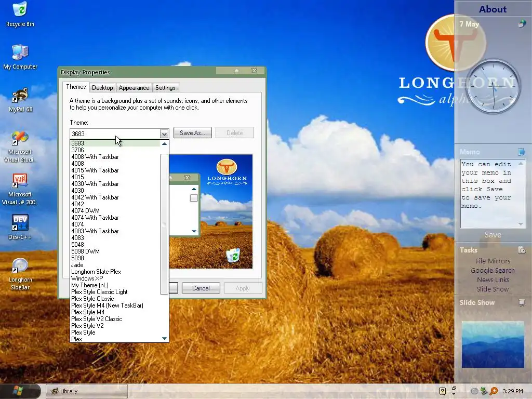Image resolution: width=532 pixels, height=399 pixels.
Task: Close the Display Properties dialog
Action: tap(254, 71)
